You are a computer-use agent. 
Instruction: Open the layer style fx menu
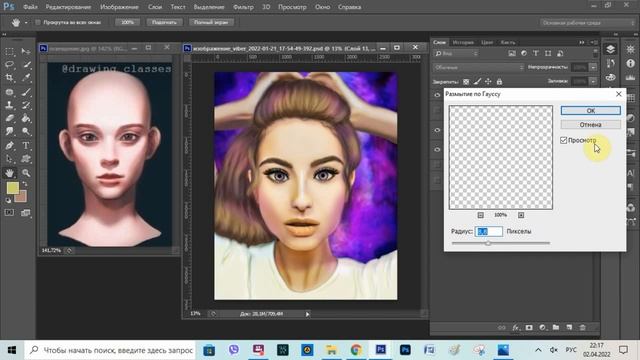coord(516,327)
